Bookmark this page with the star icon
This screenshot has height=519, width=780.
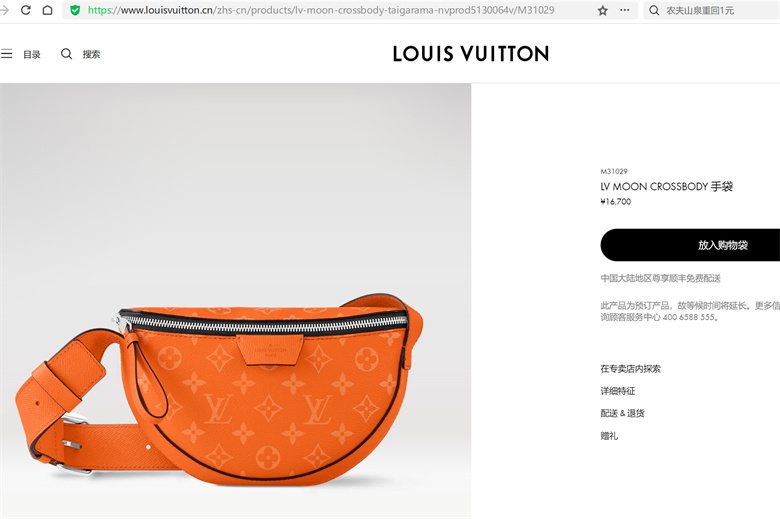tap(602, 10)
